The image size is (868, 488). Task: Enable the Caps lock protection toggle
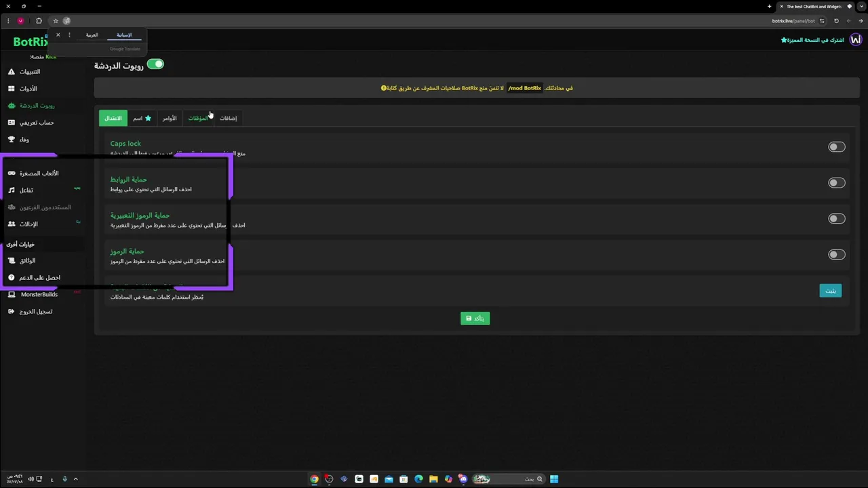pyautogui.click(x=836, y=147)
